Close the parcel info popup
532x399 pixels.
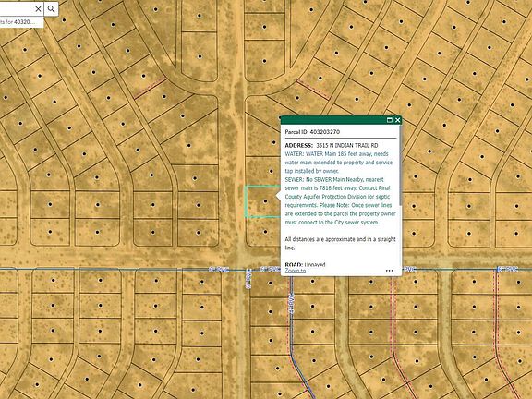point(398,120)
